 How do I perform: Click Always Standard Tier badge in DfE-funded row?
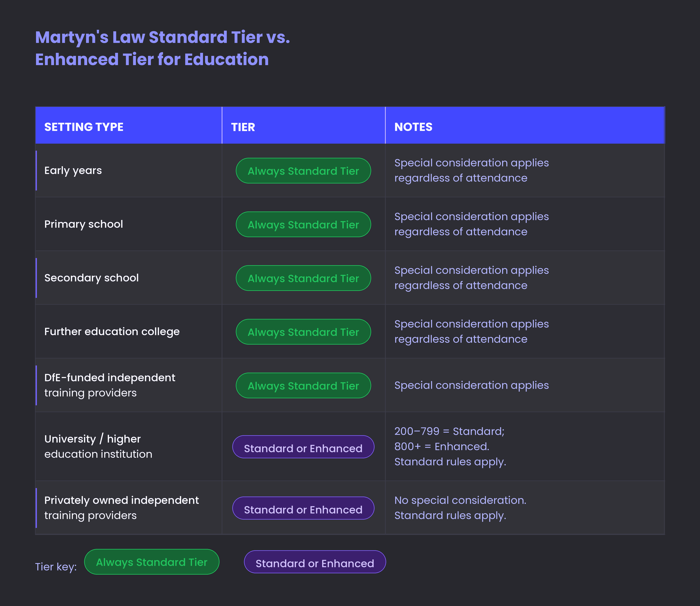[303, 385]
